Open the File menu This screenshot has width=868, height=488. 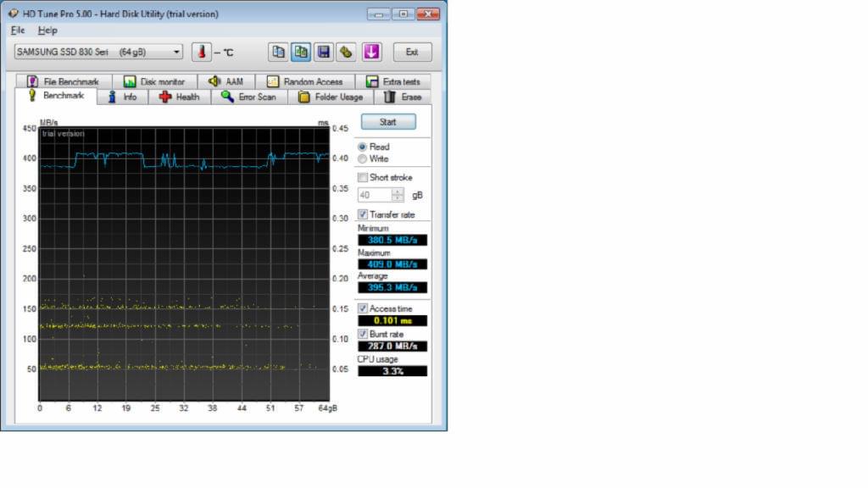coord(18,30)
